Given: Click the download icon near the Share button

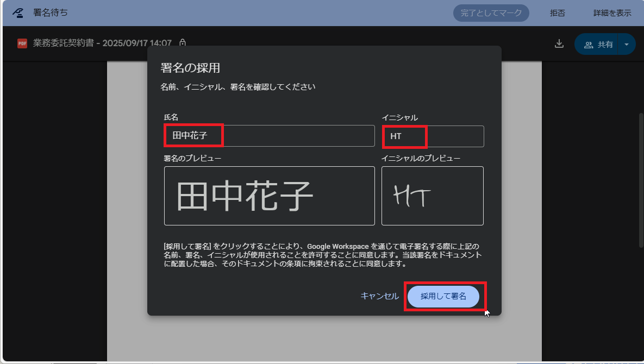Looking at the screenshot, I should (559, 42).
